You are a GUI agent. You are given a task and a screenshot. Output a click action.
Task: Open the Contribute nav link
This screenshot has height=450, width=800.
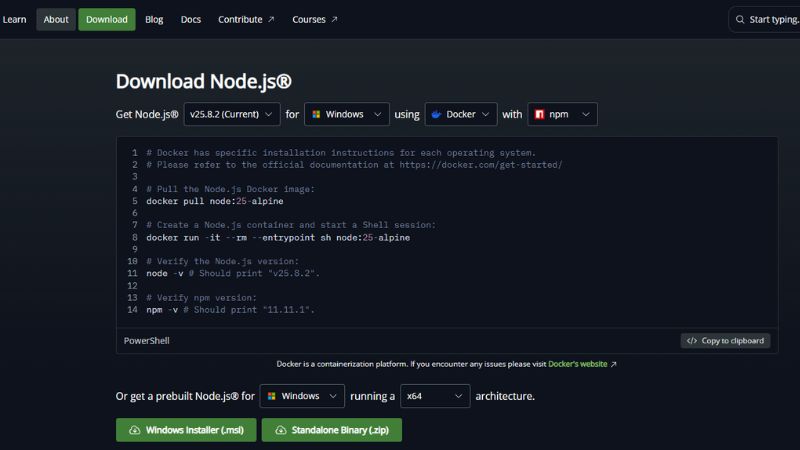(246, 19)
